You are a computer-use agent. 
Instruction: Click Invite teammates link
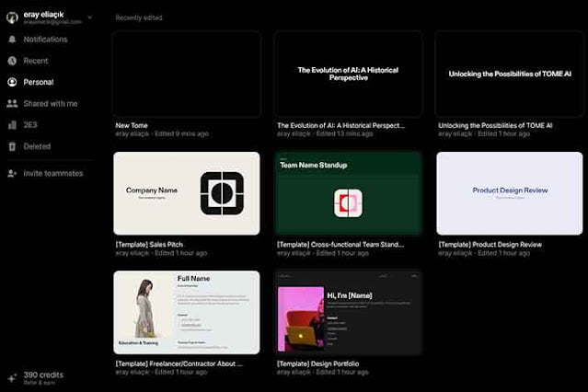53,173
